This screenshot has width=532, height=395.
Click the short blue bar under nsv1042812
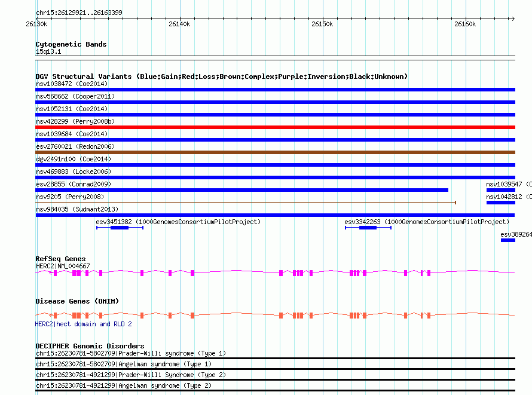click(x=501, y=203)
